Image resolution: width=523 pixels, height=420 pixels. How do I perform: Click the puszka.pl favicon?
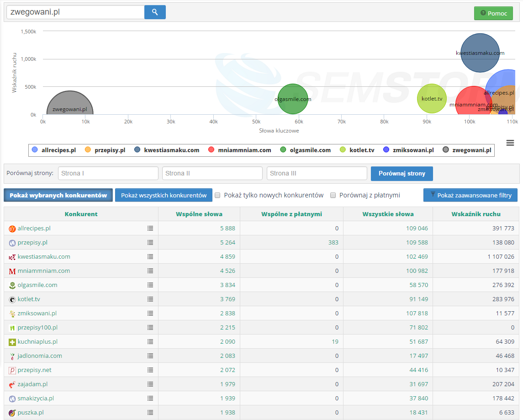(x=12, y=413)
